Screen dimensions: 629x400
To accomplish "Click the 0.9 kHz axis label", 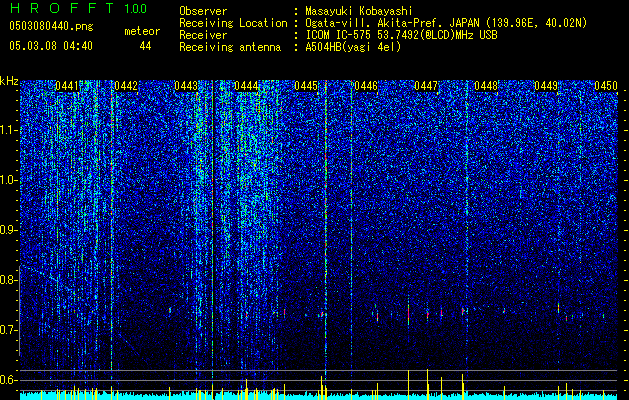I will point(8,230).
